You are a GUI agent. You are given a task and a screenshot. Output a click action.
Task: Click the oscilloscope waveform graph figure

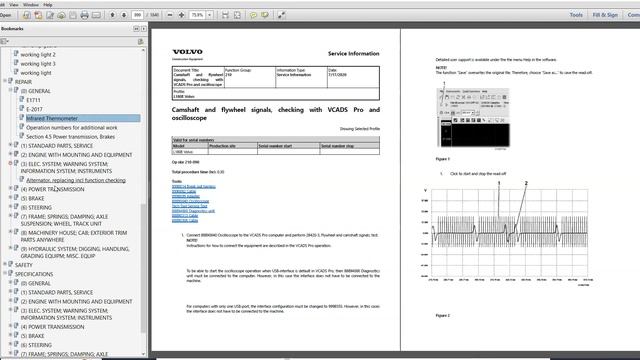pos(506,235)
